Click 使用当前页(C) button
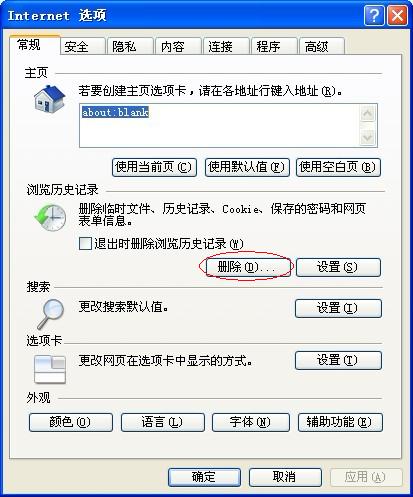 click(x=154, y=167)
